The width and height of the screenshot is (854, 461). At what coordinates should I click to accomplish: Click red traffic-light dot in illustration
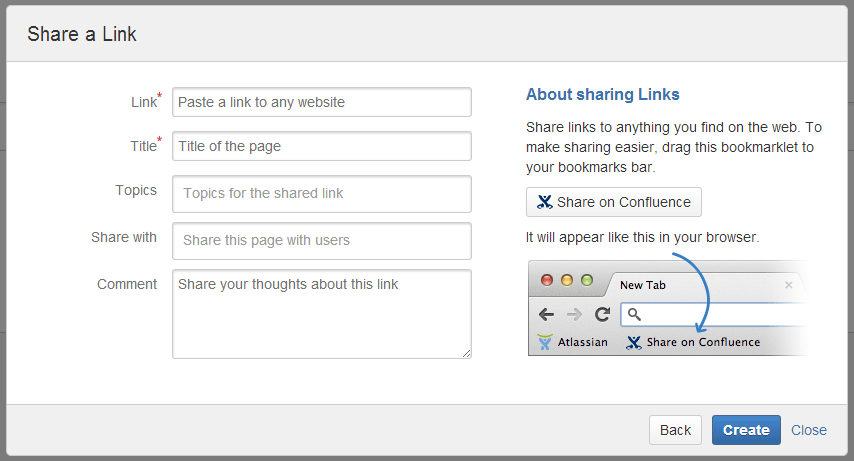coord(547,280)
